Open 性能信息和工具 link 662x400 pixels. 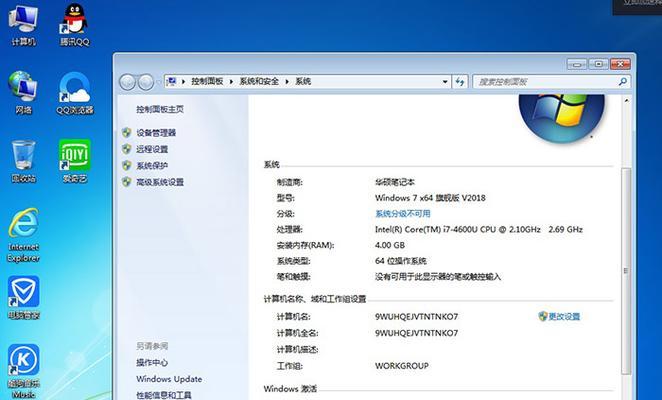tap(164, 395)
